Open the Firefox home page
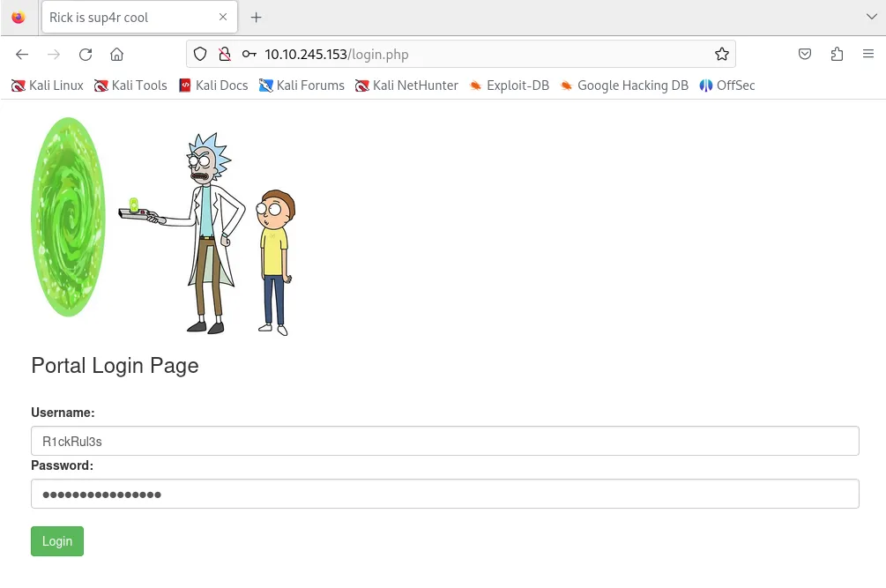The image size is (886, 588). [x=117, y=55]
